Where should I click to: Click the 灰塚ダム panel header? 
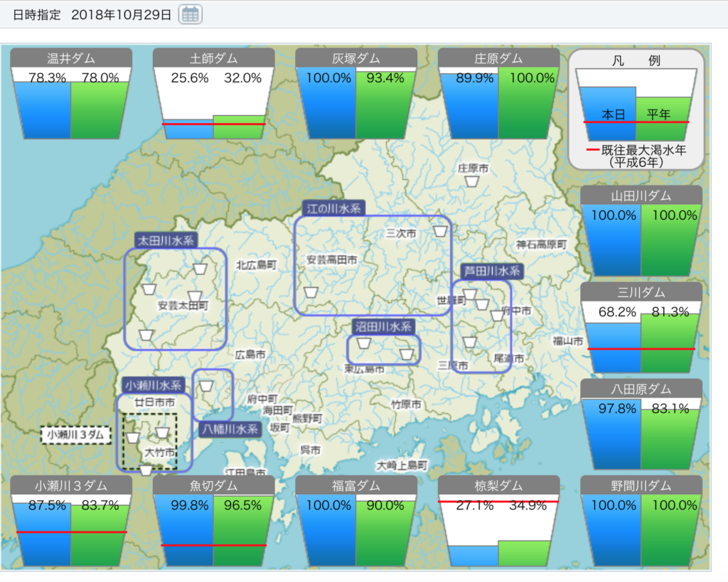pyautogui.click(x=355, y=58)
